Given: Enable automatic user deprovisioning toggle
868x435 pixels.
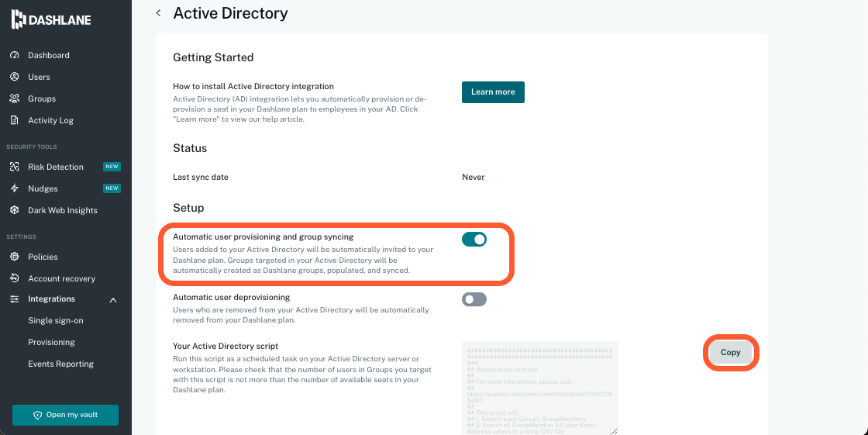Looking at the screenshot, I should pos(474,299).
